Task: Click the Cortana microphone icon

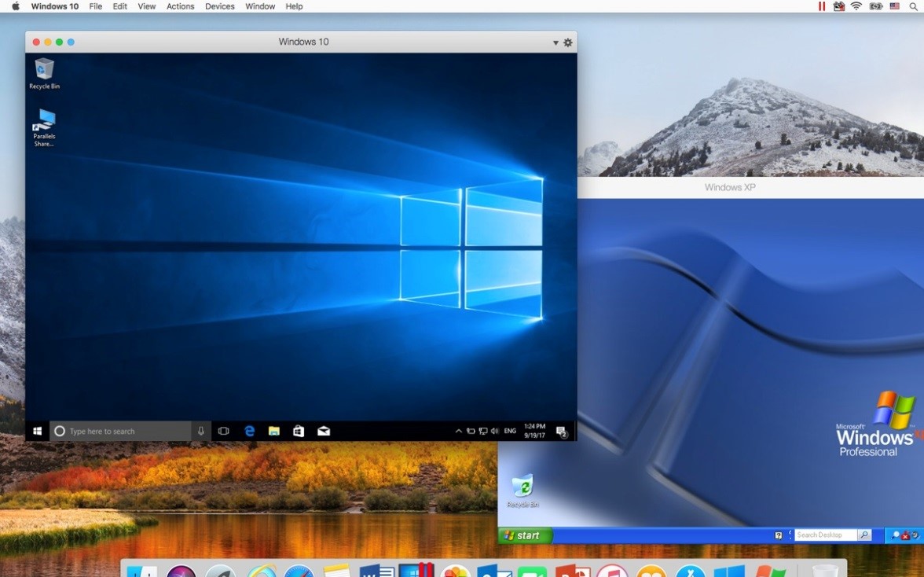Action: (x=201, y=431)
